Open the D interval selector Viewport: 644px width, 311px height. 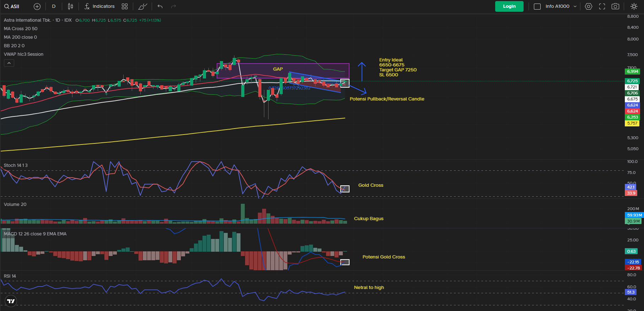pyautogui.click(x=54, y=6)
